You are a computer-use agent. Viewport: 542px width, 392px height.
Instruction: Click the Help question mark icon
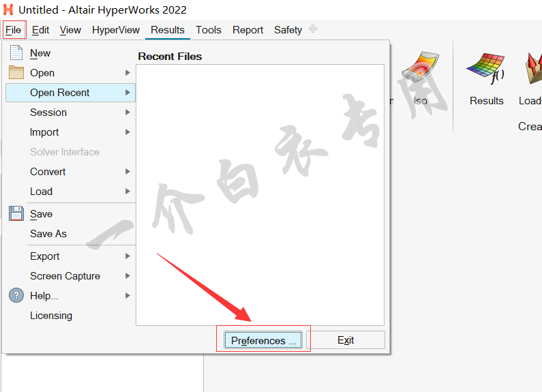pos(16,295)
